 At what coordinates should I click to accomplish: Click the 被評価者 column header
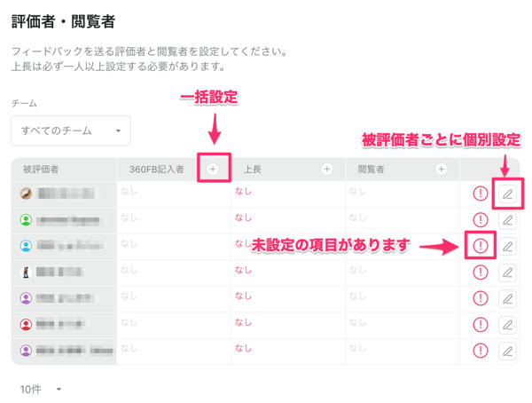click(42, 169)
